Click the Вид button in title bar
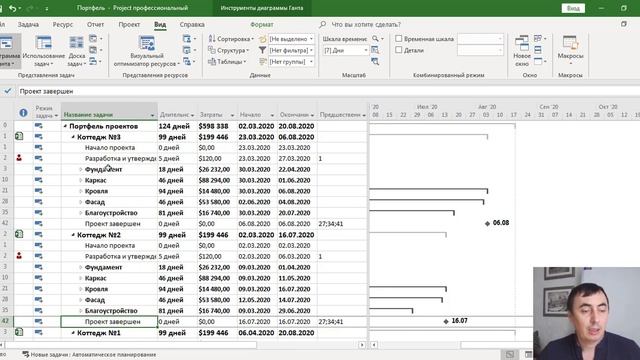 pos(573,8)
